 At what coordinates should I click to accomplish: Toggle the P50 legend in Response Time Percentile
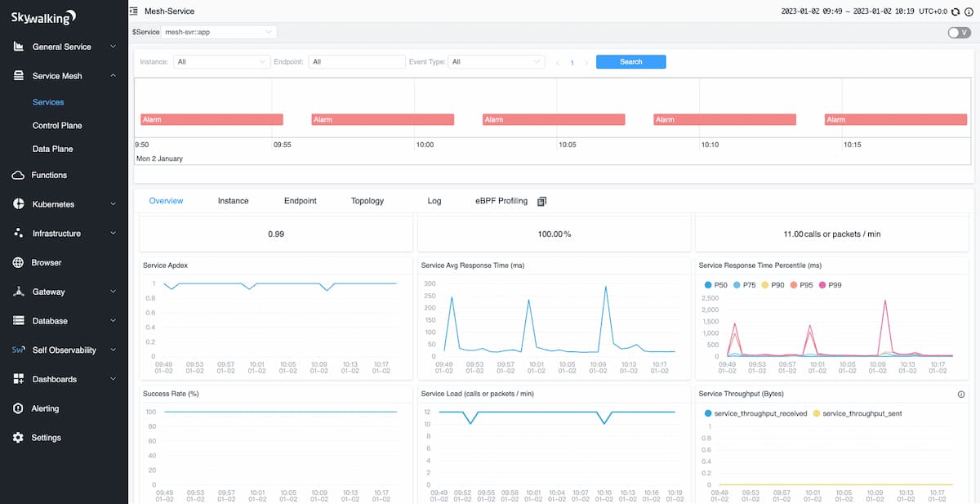(x=719, y=285)
